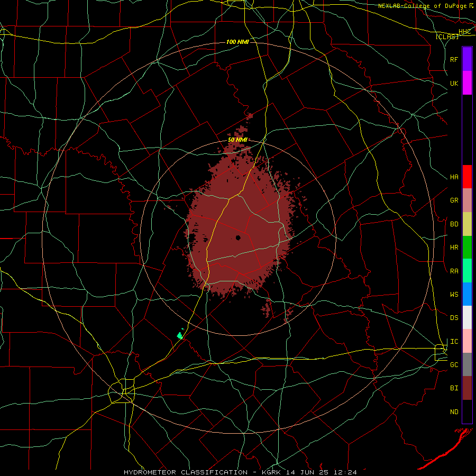Click the GR legend label
Viewport: 476px width, 476px height.
tap(454, 200)
